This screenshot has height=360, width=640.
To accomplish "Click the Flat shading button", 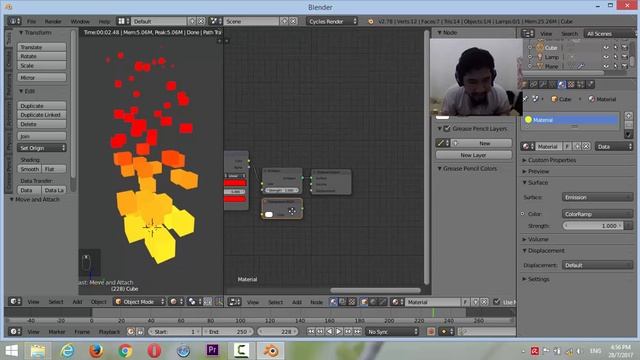I will click(54, 169).
